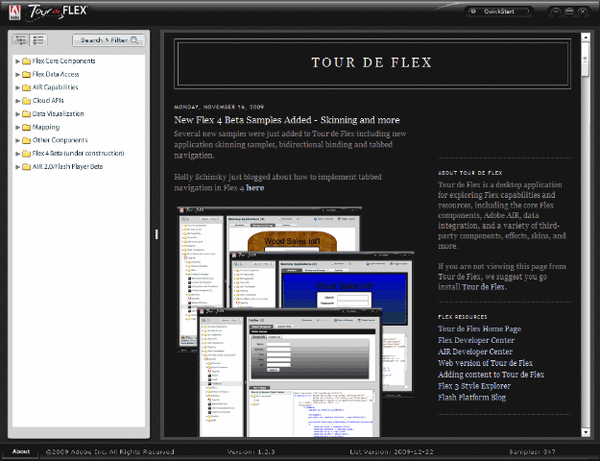Click the Version: 1.2.3 status text

point(251,452)
